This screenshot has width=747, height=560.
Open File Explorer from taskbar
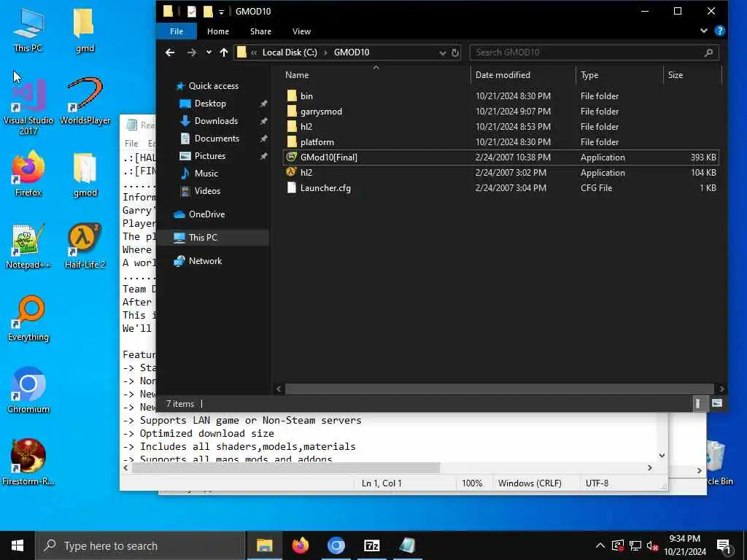tap(264, 545)
